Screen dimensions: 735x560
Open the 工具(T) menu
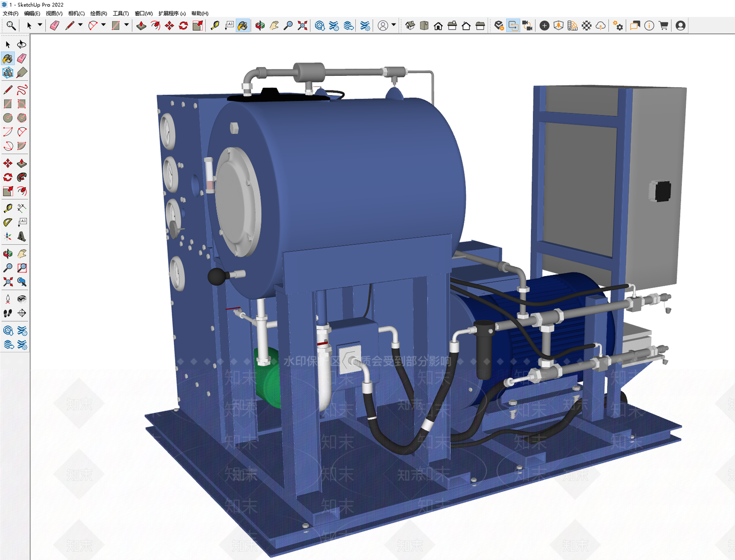pos(121,13)
